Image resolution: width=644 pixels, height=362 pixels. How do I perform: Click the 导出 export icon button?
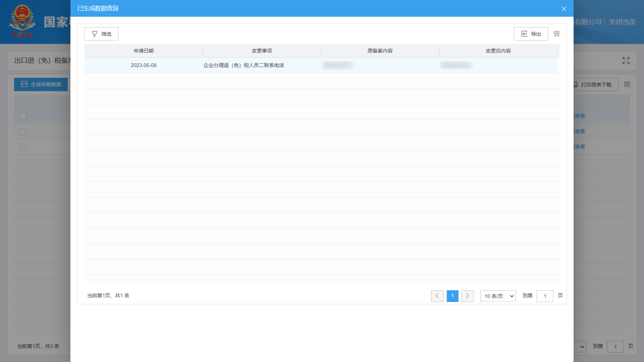pyautogui.click(x=524, y=34)
